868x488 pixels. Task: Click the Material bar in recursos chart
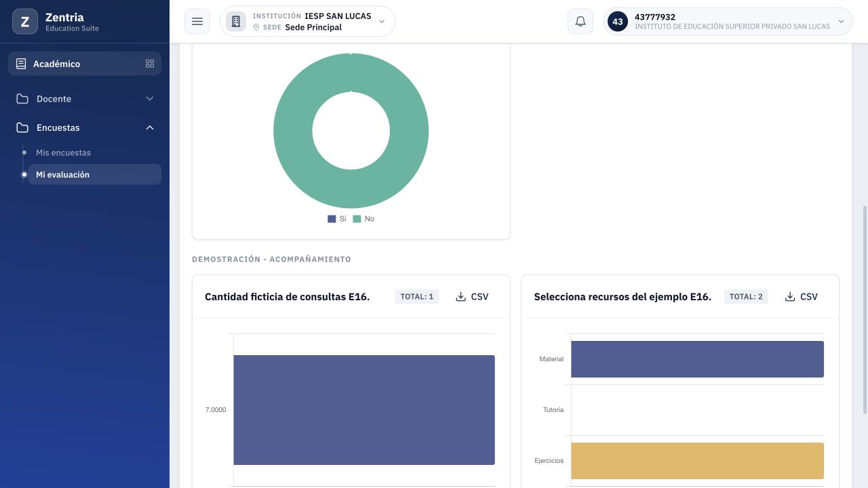coord(697,359)
